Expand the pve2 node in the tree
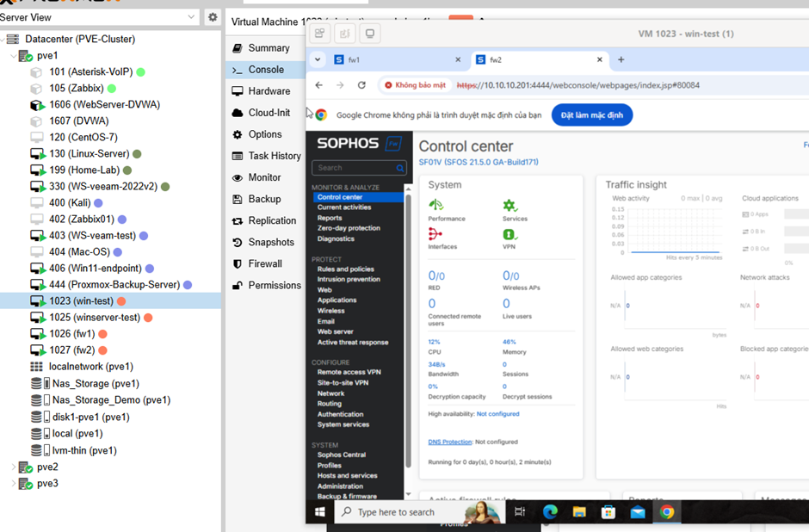Image resolution: width=809 pixels, height=532 pixels. coord(15,466)
